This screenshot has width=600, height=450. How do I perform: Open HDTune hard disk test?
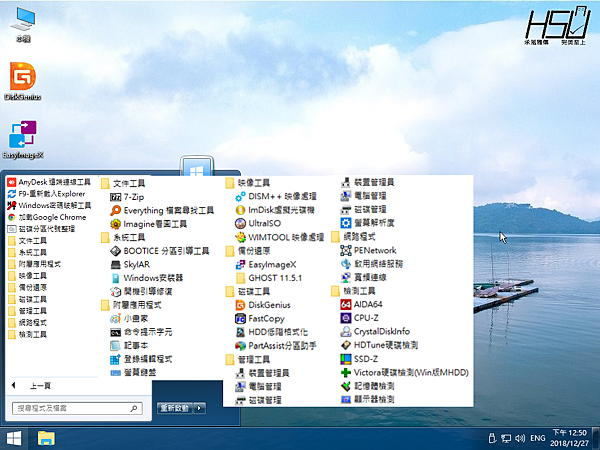(x=379, y=345)
